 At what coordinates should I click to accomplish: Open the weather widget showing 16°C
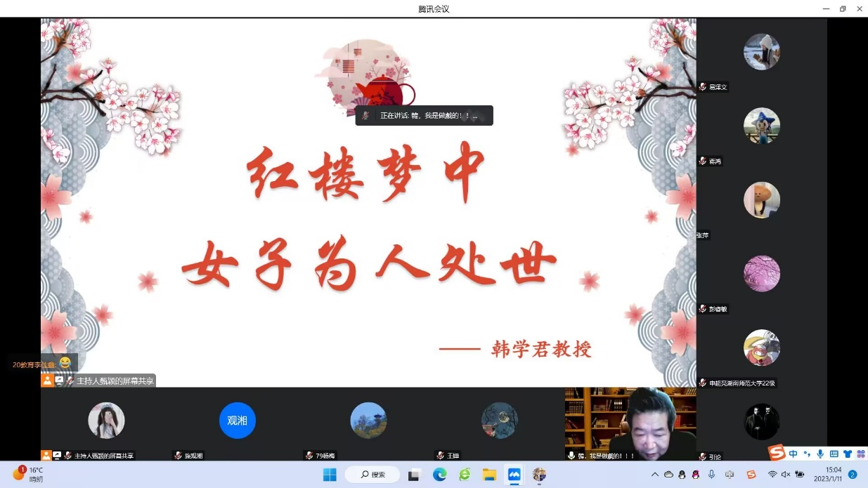point(28,475)
